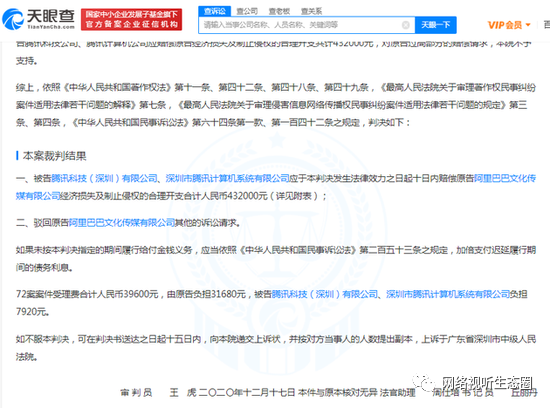Click the 天眼一下 search button
Image resolution: width=550 pixels, height=408 pixels.
pos(436,25)
